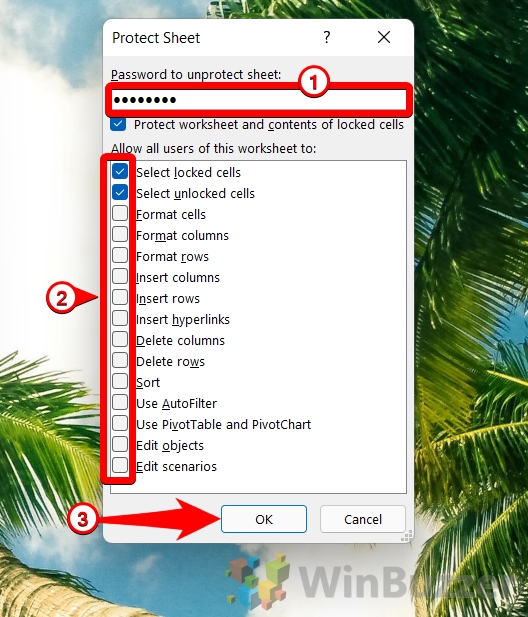Uncheck Select unlocked cells

[x=120, y=193]
